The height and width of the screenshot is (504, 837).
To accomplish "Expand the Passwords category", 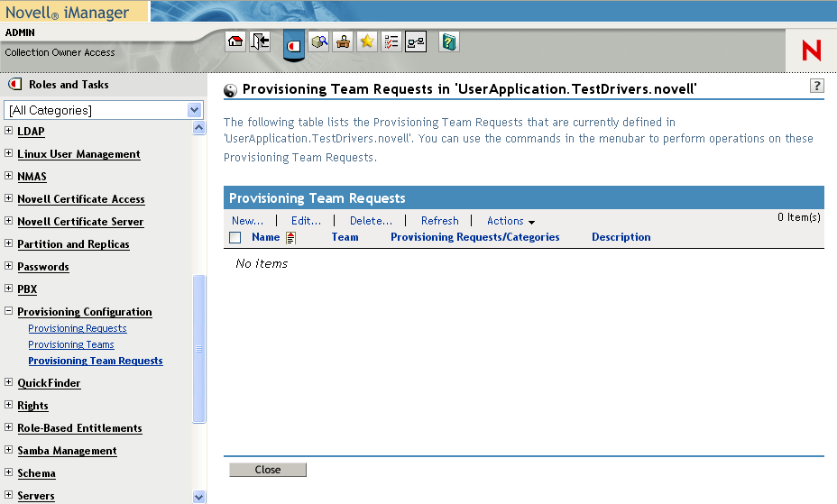I will click(x=8, y=266).
